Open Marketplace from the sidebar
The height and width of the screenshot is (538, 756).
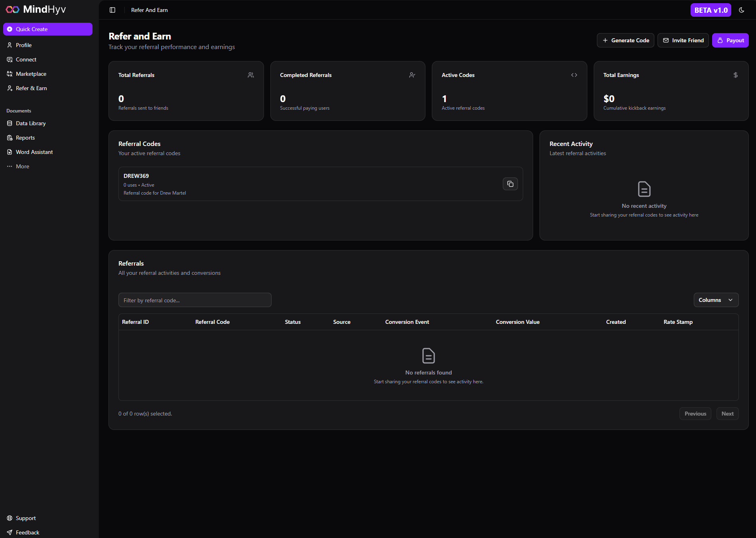point(48,74)
